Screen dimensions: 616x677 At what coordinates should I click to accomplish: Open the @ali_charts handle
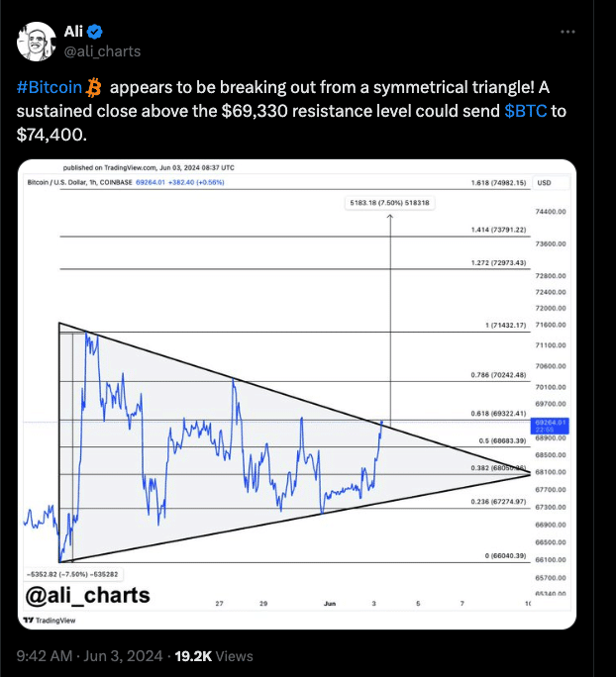[102, 51]
